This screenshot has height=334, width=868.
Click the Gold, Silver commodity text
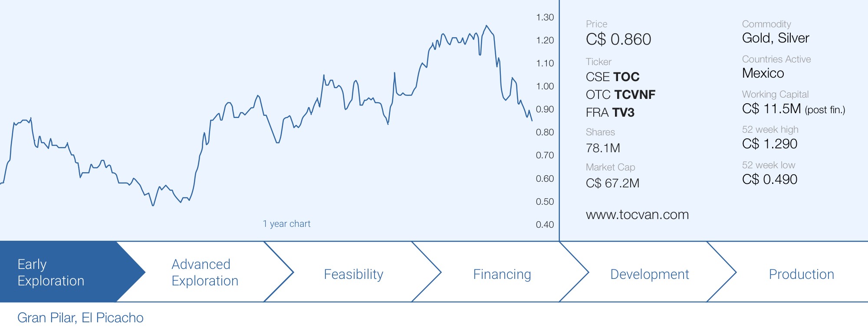click(776, 38)
